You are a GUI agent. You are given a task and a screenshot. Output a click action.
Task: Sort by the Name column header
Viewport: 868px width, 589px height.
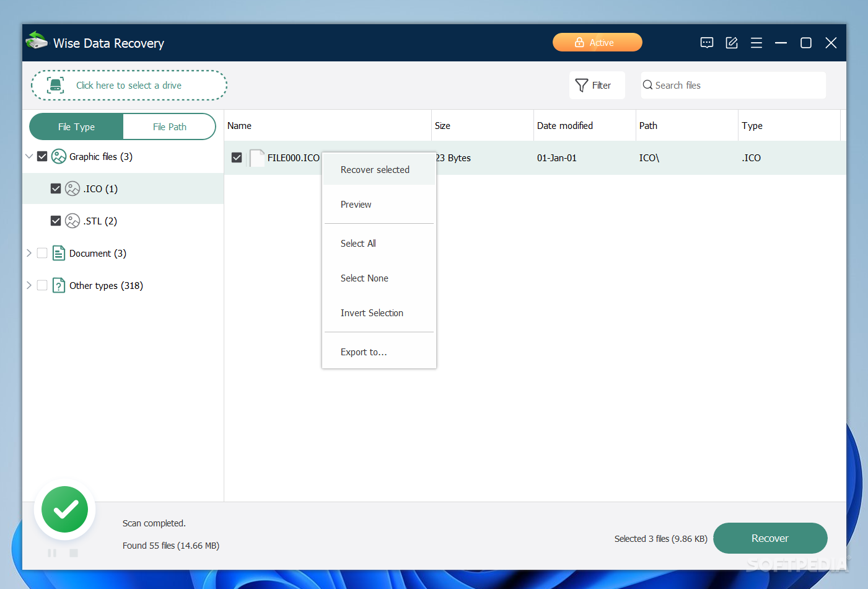click(328, 126)
